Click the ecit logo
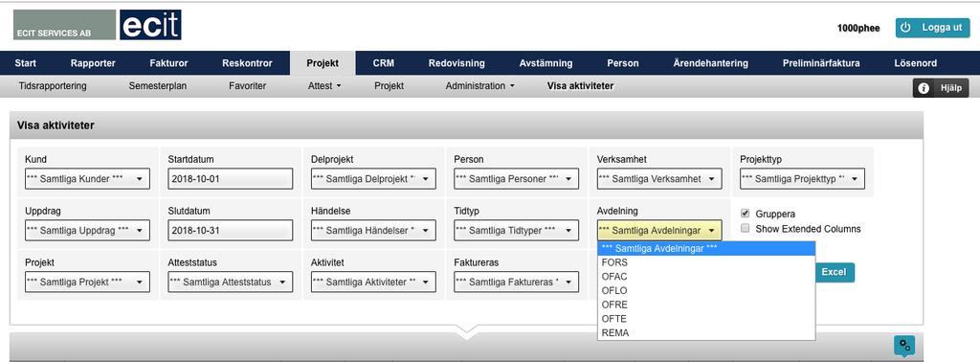 click(150, 25)
